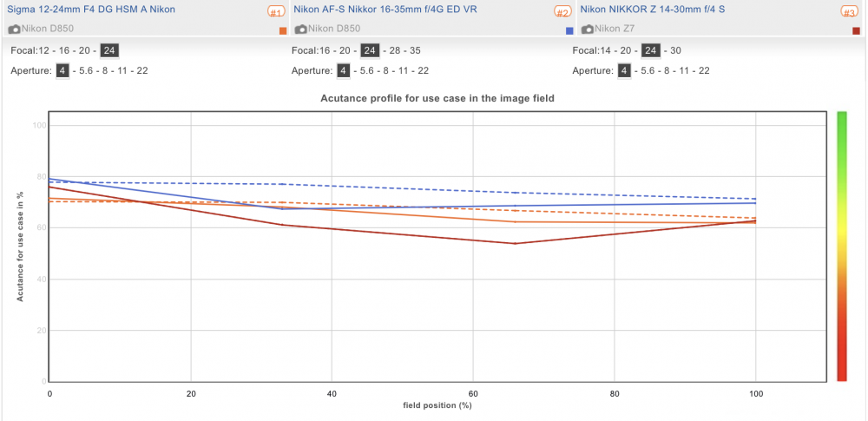Select focal 20 for Nikkor 16-35mm lens
The image size is (868, 421).
click(345, 51)
